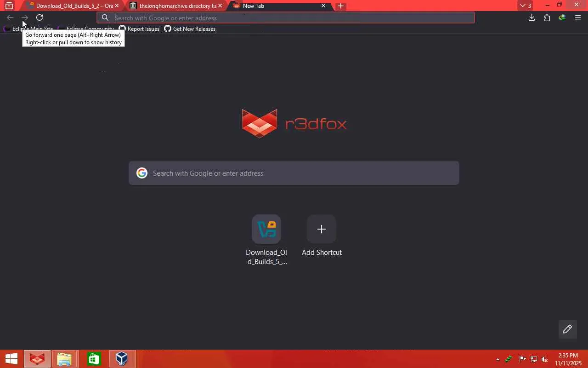Viewport: 588px width, 368px height.
Task: Focus the page's Search with Google box
Action: point(294,173)
